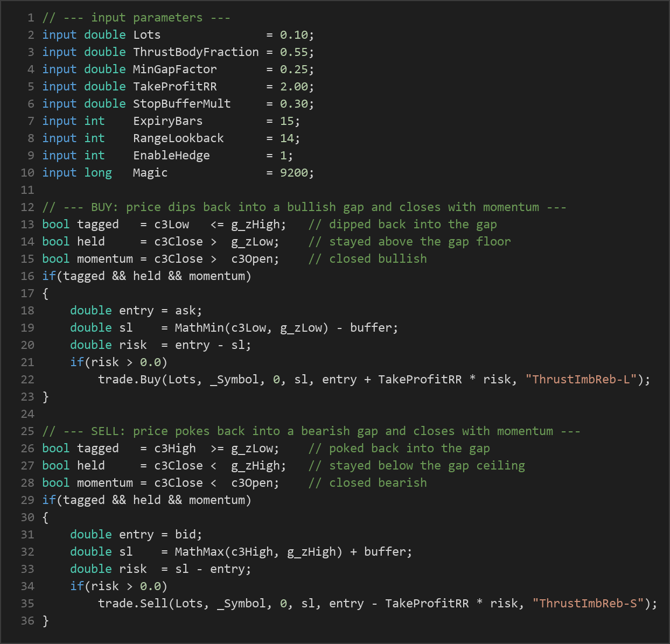Click the "<=" operator in the tagged assignment

[217, 225]
